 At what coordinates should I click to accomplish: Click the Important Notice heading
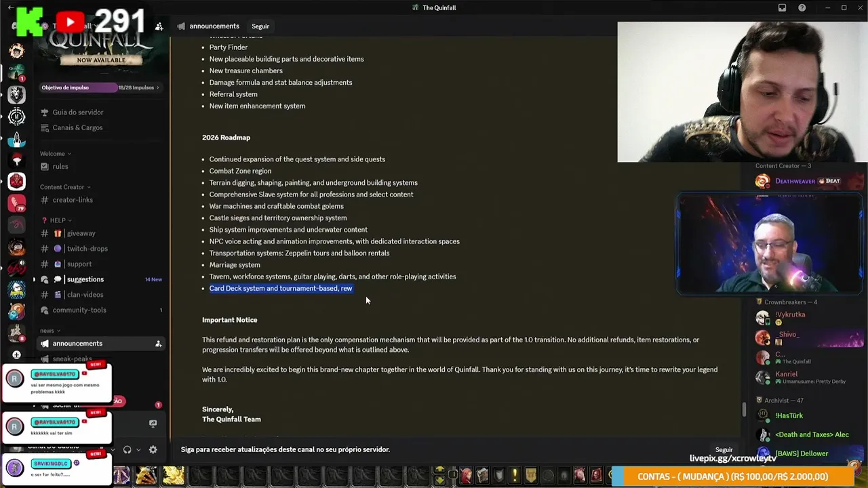[x=229, y=320]
